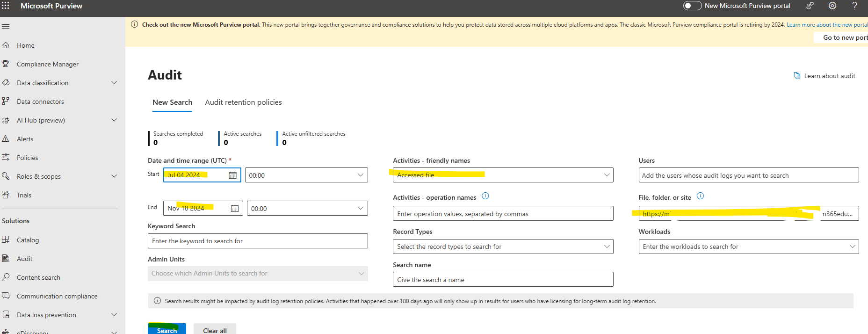Click the Search name input field
The image size is (868, 334).
(x=503, y=280)
